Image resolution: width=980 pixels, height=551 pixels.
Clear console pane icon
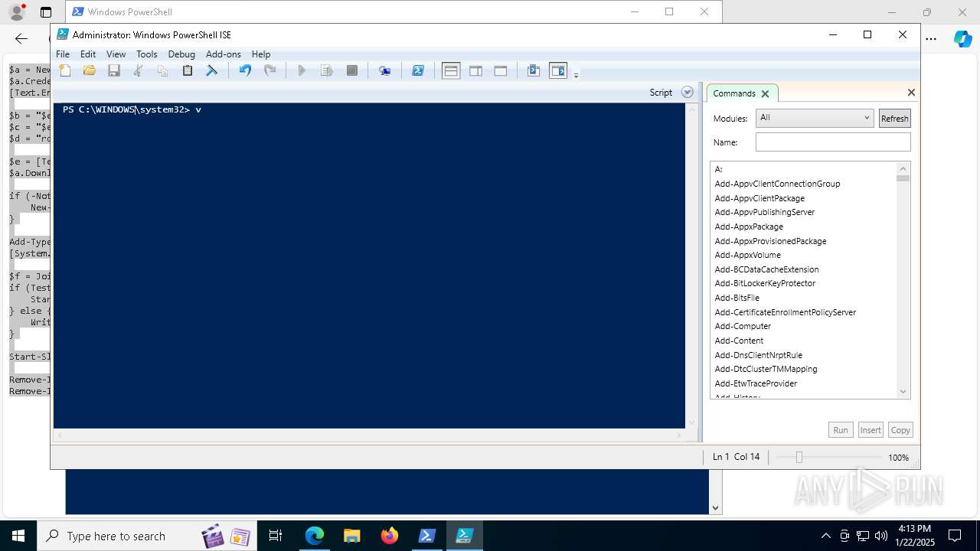[x=212, y=70]
